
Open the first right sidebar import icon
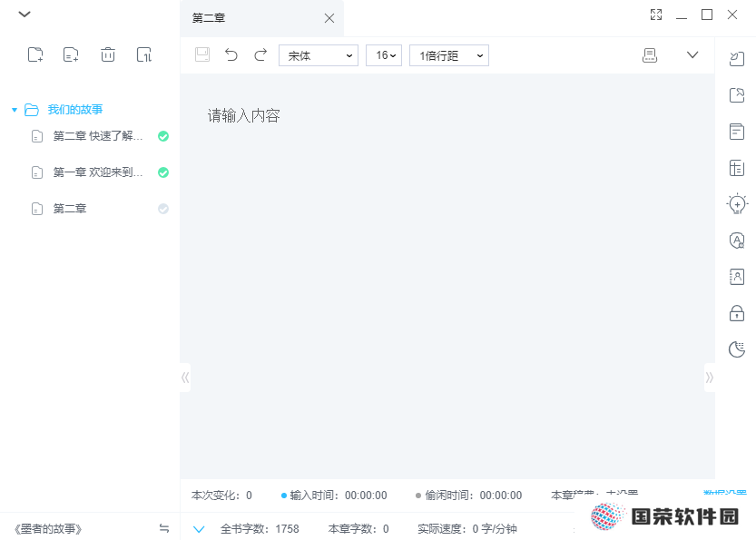[x=737, y=59]
